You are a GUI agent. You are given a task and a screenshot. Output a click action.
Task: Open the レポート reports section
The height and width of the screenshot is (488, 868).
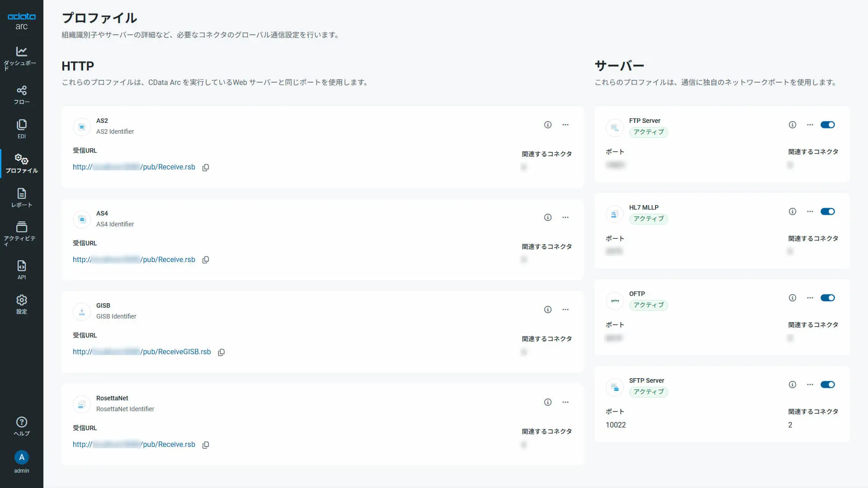(21, 198)
